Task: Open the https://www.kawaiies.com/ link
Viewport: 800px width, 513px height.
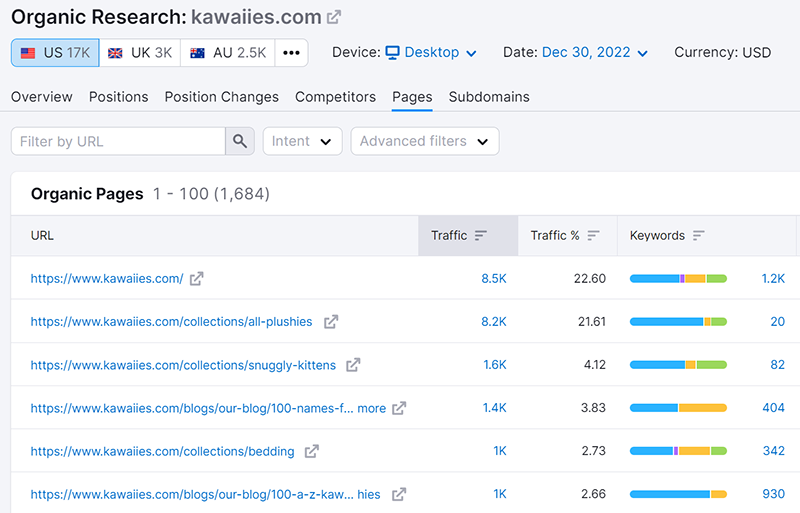Action: (107, 279)
